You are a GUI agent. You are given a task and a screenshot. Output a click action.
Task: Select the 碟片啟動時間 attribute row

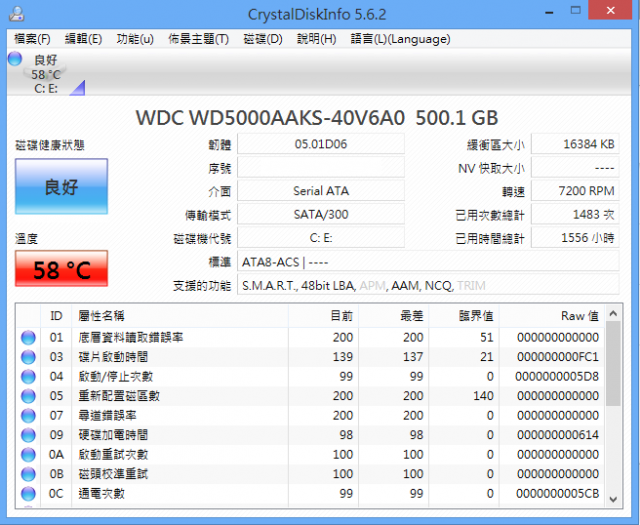(311, 357)
